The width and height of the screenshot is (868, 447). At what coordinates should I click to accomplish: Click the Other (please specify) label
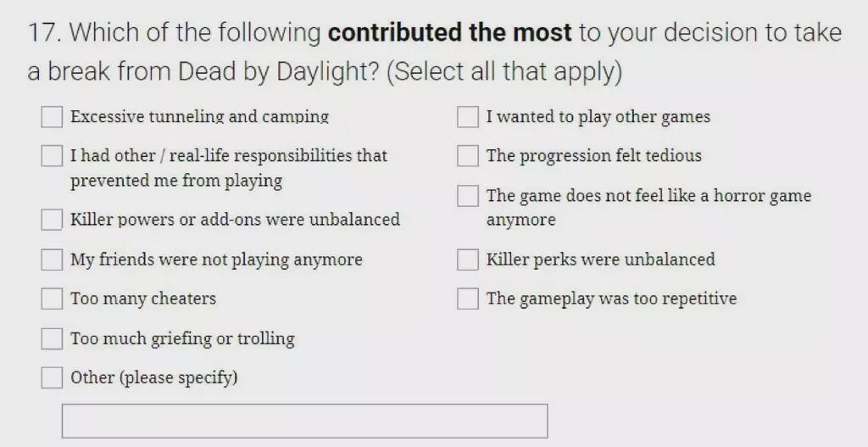(154, 377)
